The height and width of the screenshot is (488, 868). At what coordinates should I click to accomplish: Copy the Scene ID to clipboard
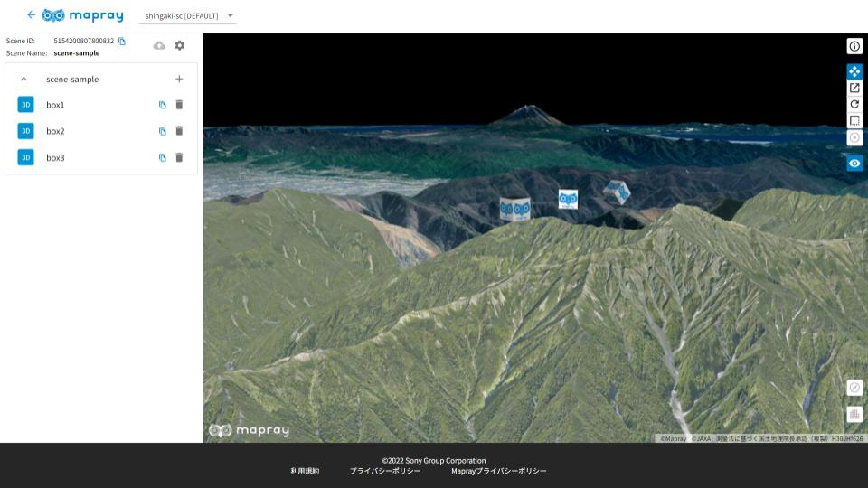pyautogui.click(x=122, y=42)
